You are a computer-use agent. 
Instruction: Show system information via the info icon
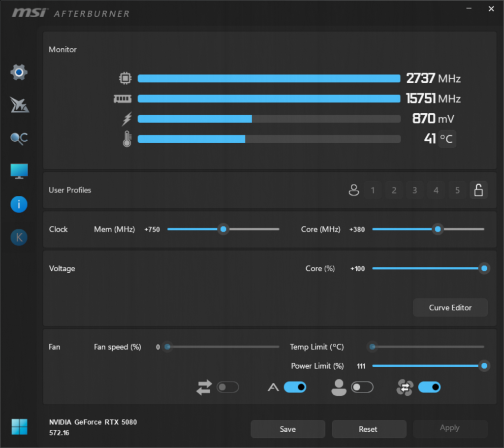coord(19,204)
